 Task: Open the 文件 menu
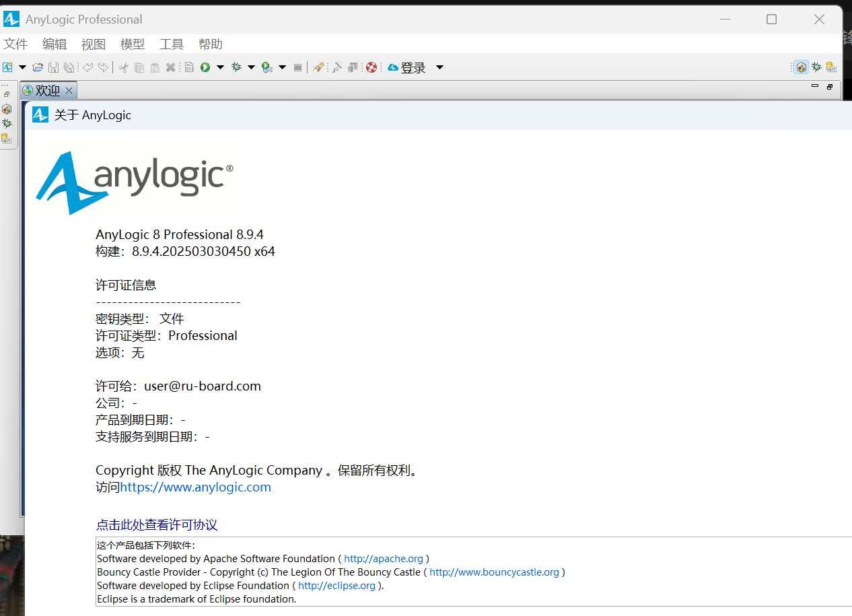[x=15, y=44]
